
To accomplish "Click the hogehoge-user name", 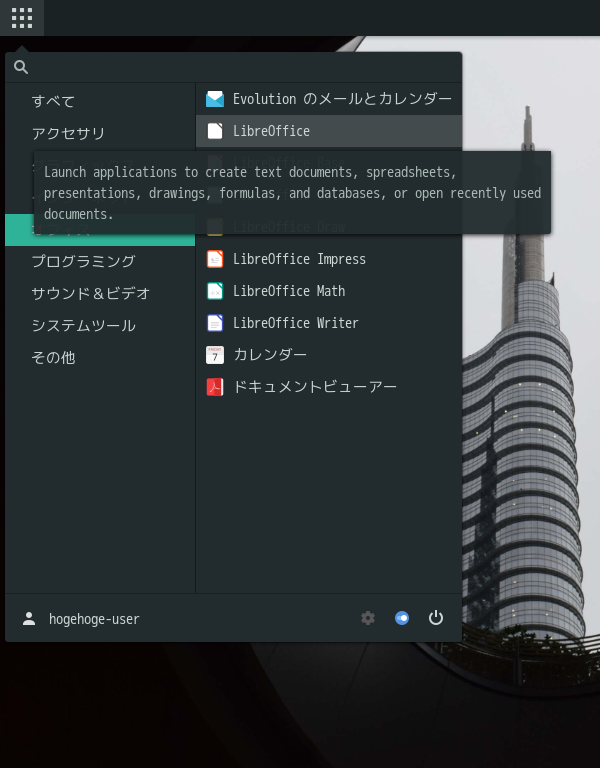I will click(x=94, y=619).
